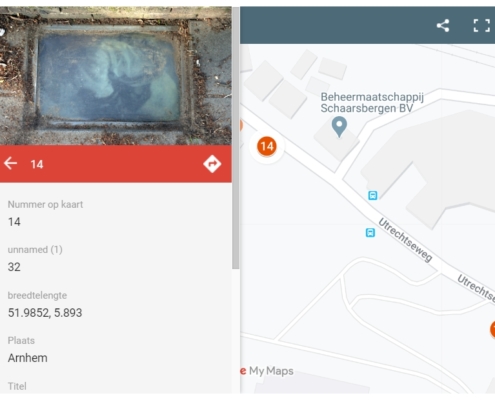The image size is (495, 400).
Task: Click the red header title 14
Action: tap(37, 164)
